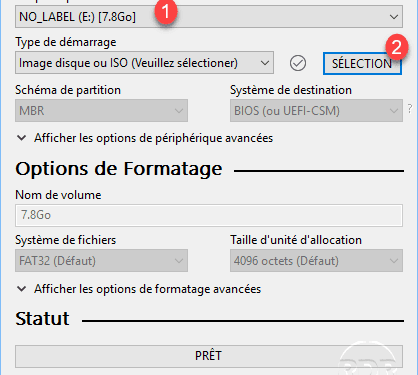The width and height of the screenshot is (418, 375).
Task: Click the red number 2 badge
Action: (x=397, y=47)
